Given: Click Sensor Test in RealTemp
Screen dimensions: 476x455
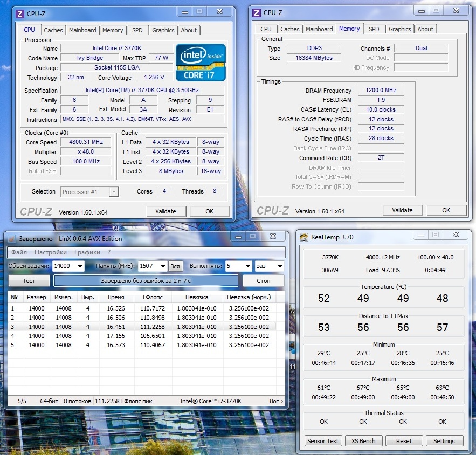Looking at the screenshot, I should [323, 441].
